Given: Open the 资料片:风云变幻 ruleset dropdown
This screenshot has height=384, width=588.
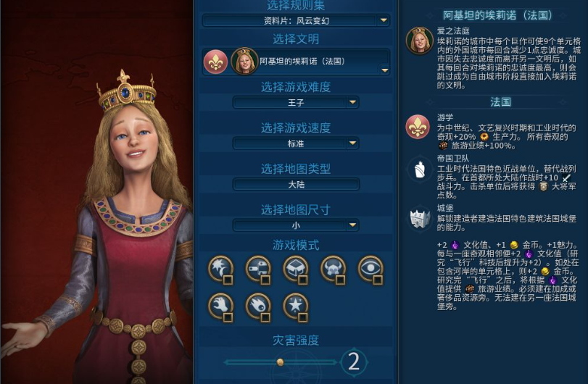Looking at the screenshot, I should pos(296,20).
